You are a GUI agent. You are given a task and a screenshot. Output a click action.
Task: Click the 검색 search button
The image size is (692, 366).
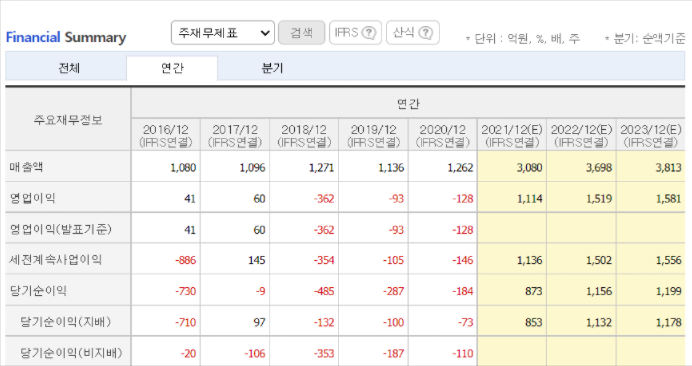click(301, 33)
